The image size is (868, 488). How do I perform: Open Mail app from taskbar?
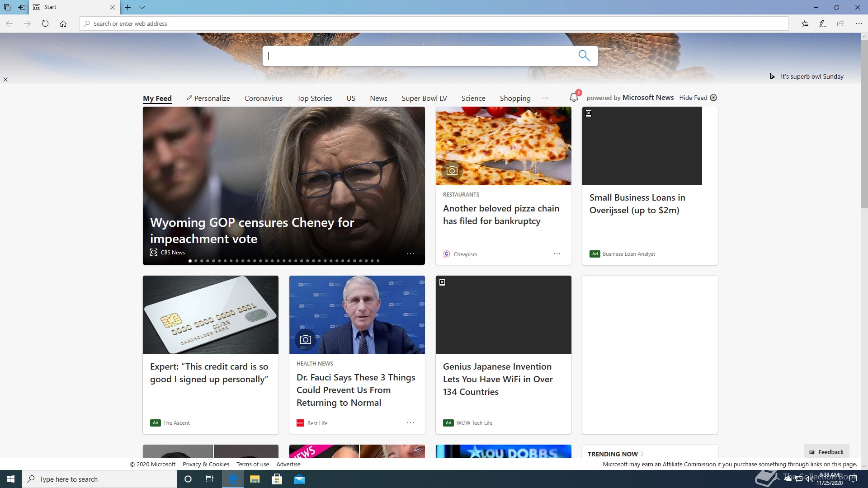point(299,479)
